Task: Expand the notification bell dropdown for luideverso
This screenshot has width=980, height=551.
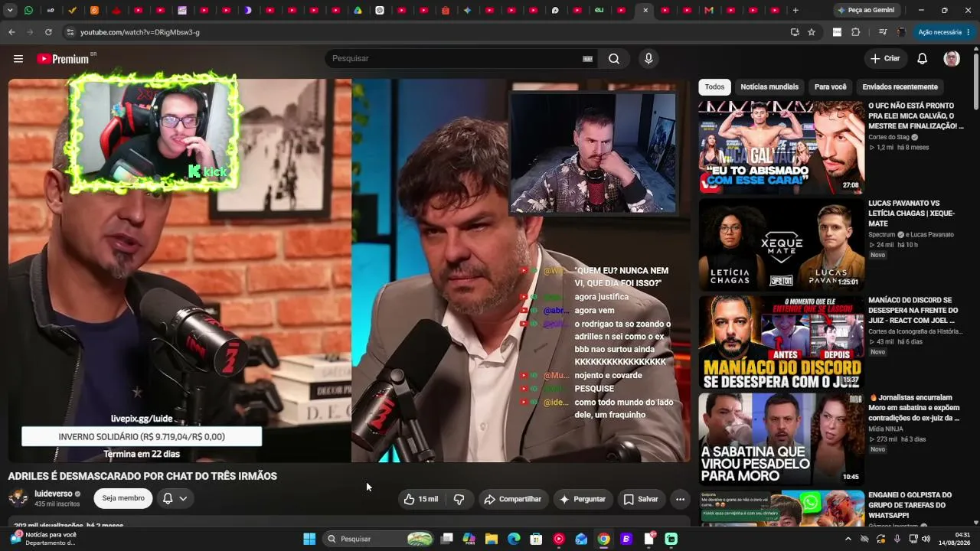Action: (x=175, y=498)
